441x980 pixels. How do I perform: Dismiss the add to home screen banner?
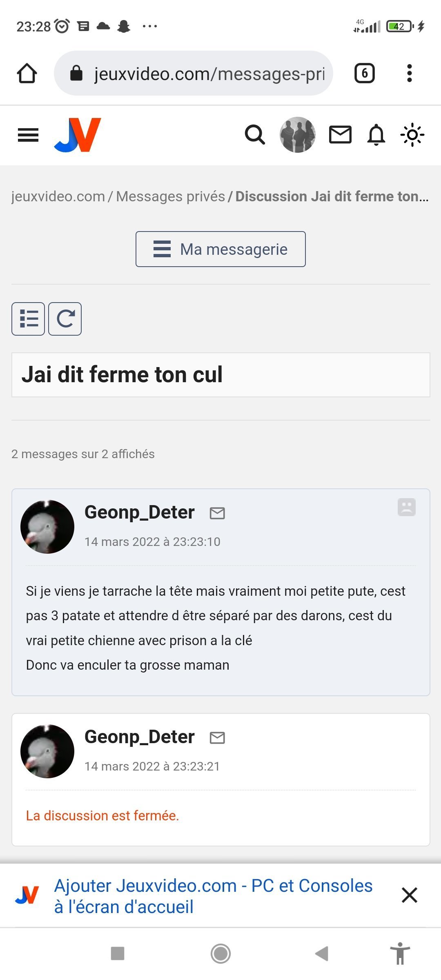(x=409, y=895)
